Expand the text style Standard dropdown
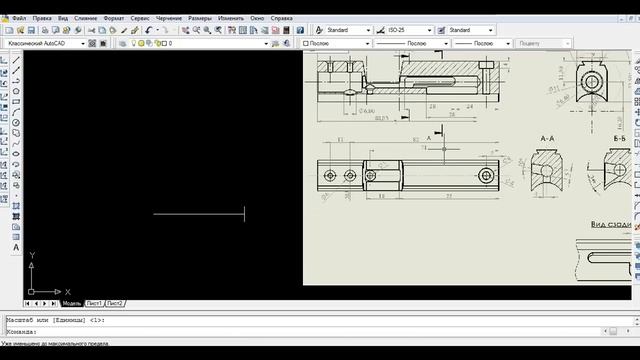 click(368, 30)
